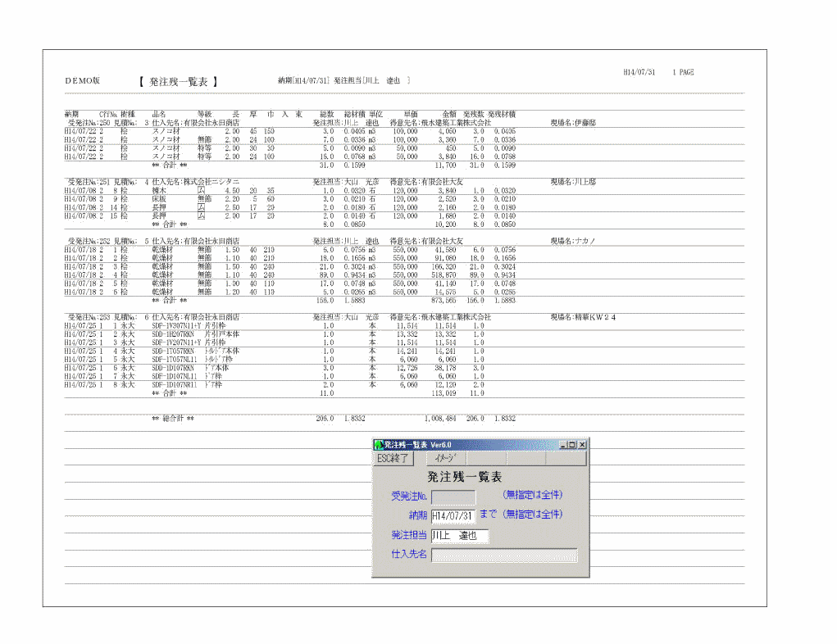
Task: Click the grand total amount 1,008,484
Action: point(440,419)
